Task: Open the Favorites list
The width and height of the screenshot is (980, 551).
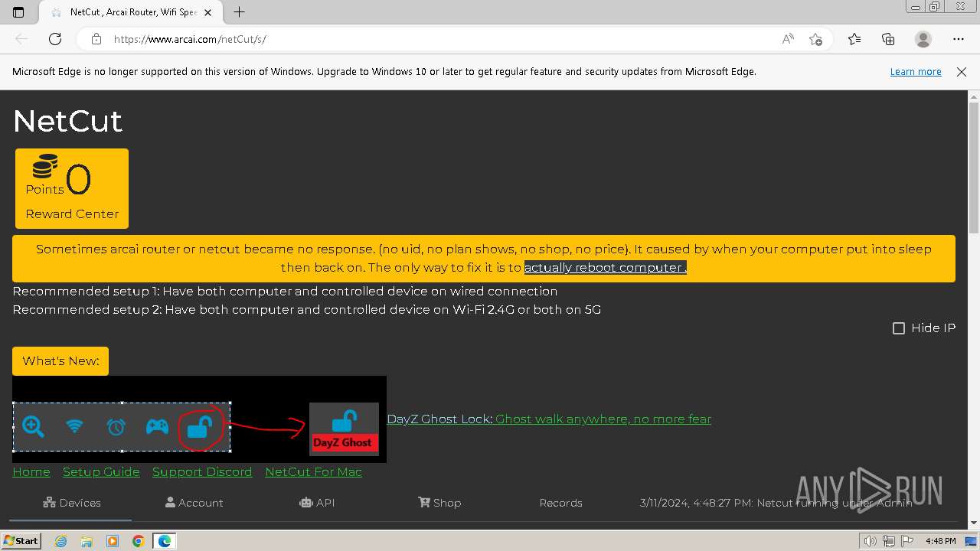Action: (854, 39)
